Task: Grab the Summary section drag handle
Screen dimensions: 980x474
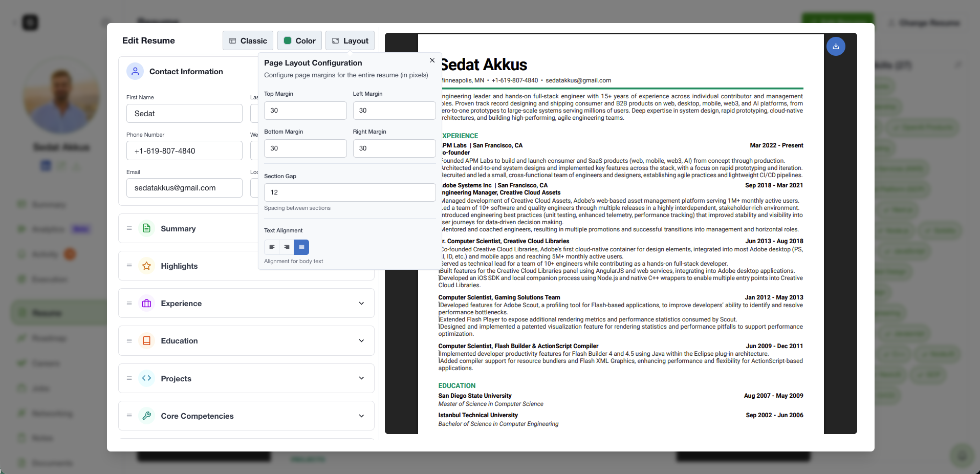Action: pyautogui.click(x=129, y=228)
